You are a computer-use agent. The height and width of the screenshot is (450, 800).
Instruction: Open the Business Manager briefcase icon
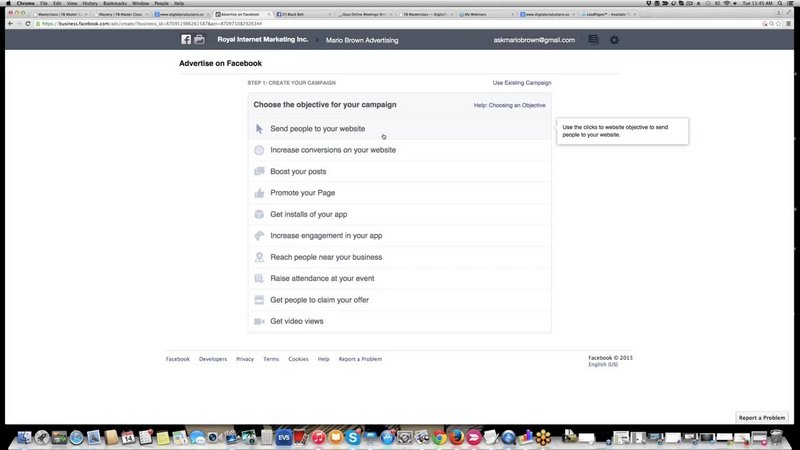(199, 39)
